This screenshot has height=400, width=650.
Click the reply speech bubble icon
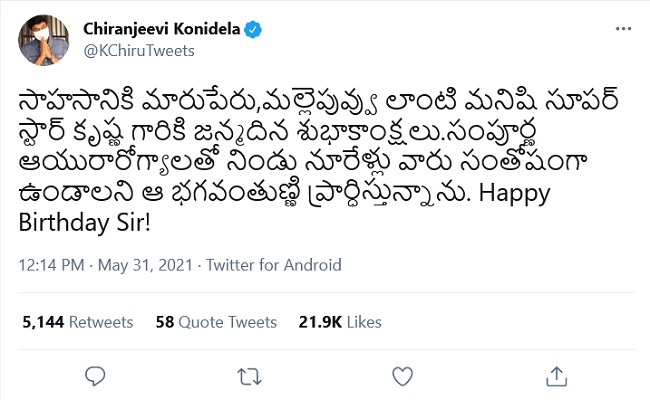point(96,376)
